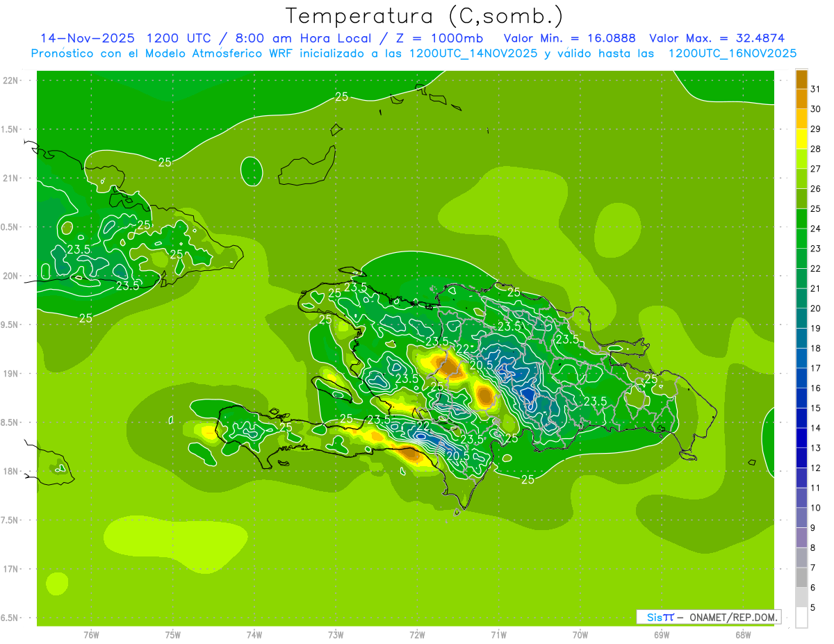The height and width of the screenshot is (644, 834).
Task: Click the 73W longitude axis label
Action: pos(336,635)
